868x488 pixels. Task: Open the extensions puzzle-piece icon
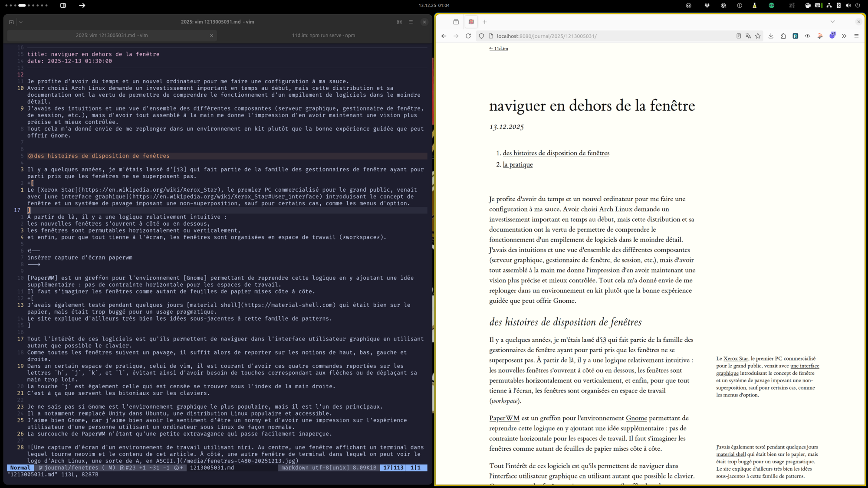784,36
